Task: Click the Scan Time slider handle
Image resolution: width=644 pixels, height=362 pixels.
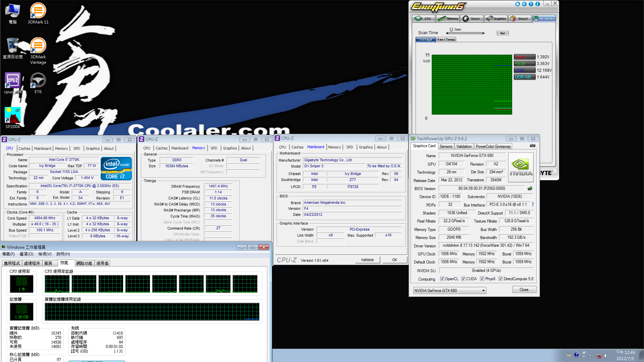Action: (x=451, y=30)
